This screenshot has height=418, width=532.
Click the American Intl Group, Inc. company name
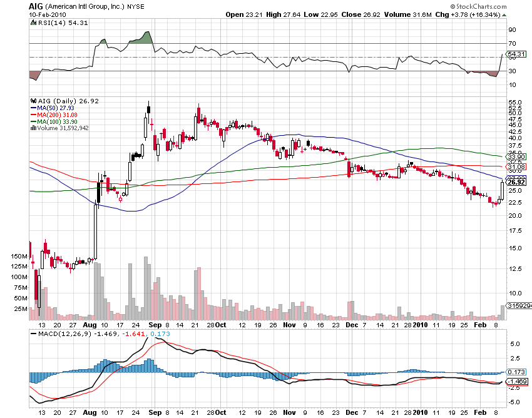point(85,6)
